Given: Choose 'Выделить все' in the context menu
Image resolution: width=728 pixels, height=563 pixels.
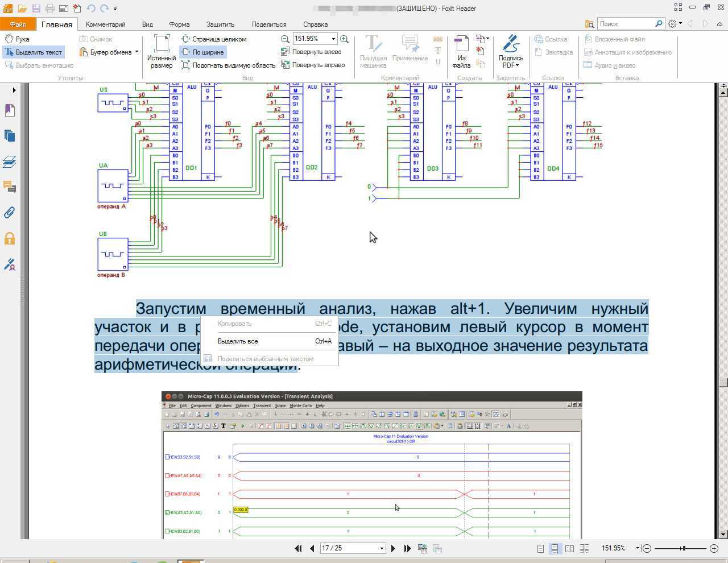Looking at the screenshot, I should (238, 341).
